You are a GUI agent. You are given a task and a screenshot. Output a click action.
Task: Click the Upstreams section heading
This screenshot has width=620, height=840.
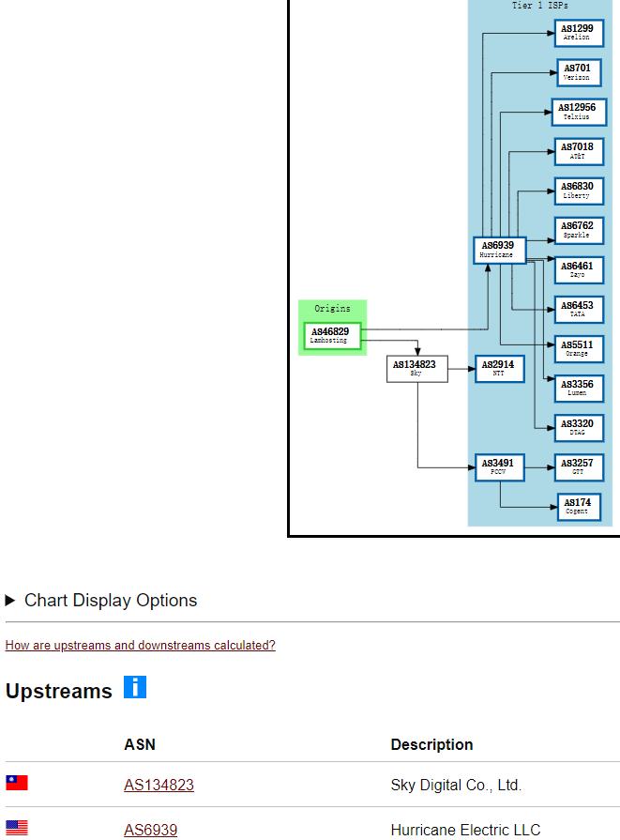tap(59, 691)
